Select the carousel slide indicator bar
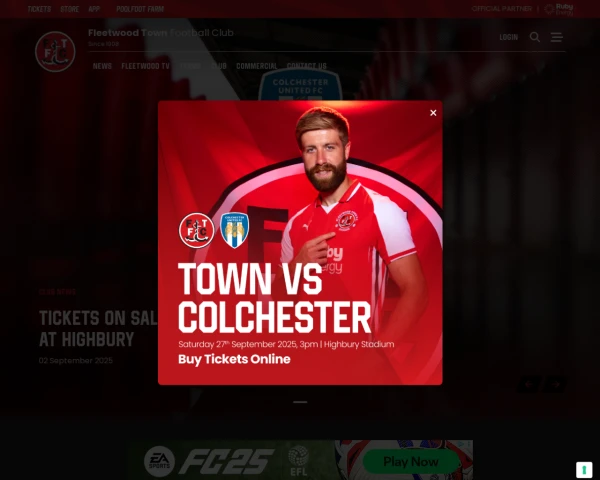 pos(300,402)
